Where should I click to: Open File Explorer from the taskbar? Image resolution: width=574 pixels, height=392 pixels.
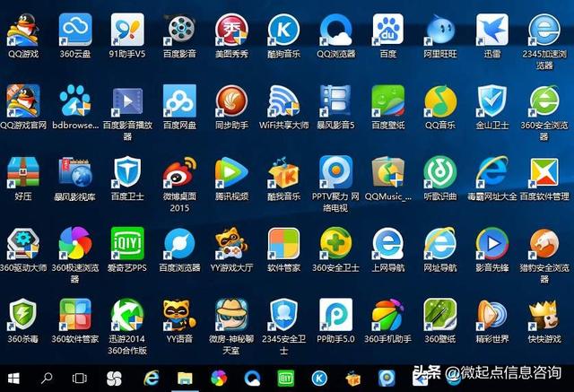click(x=185, y=379)
